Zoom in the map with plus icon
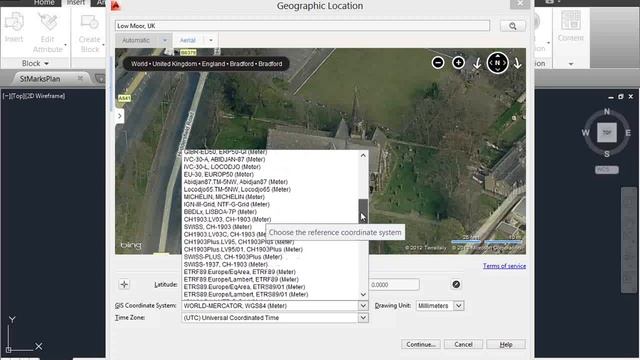The height and width of the screenshot is (360, 640). pos(458,62)
